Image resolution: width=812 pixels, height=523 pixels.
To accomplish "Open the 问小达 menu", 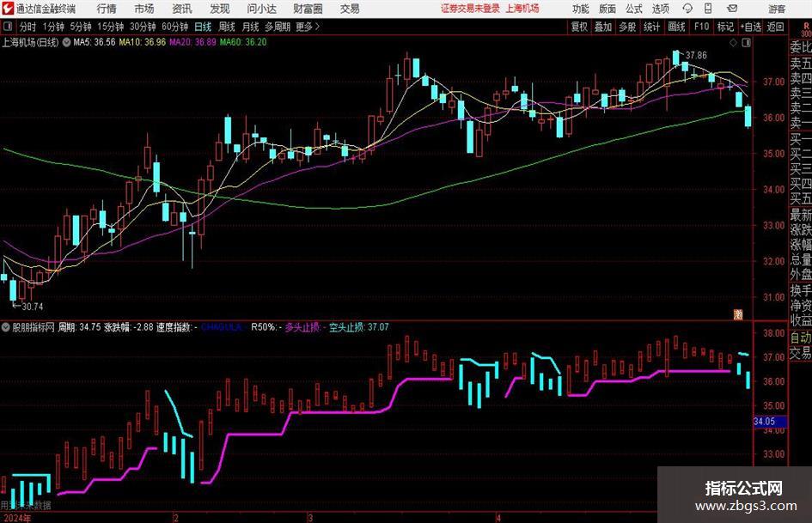I will click(x=261, y=9).
